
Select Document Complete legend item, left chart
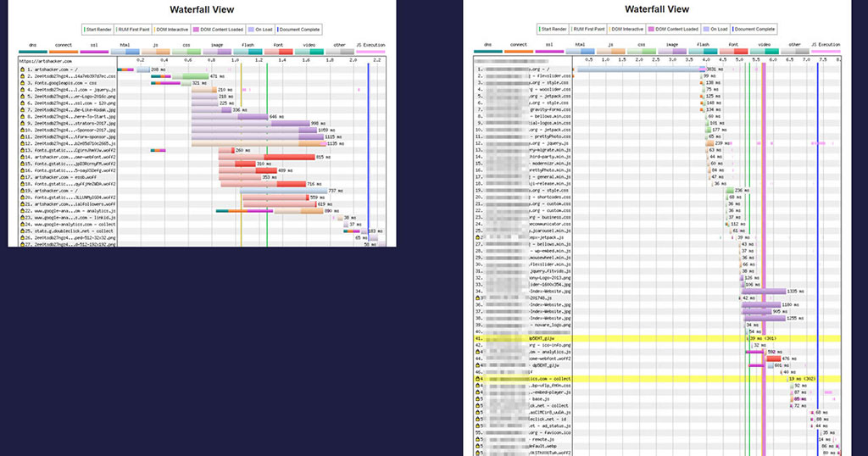298,30
